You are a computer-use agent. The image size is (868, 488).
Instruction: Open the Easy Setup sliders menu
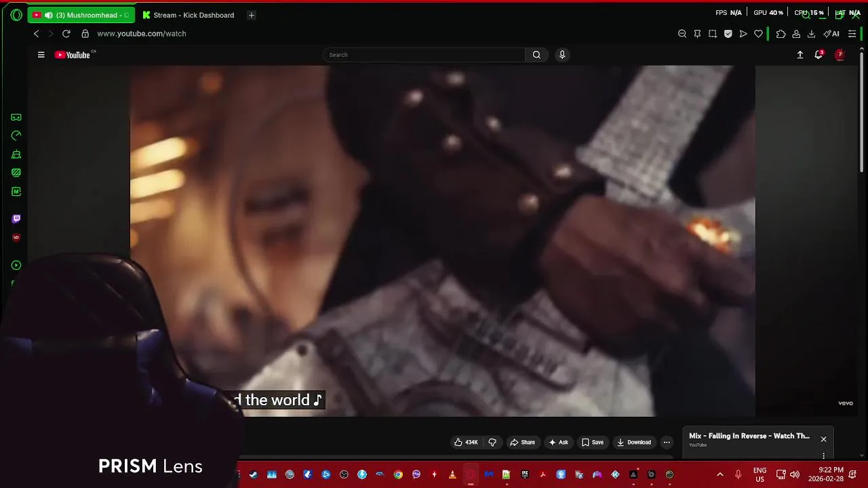(852, 34)
